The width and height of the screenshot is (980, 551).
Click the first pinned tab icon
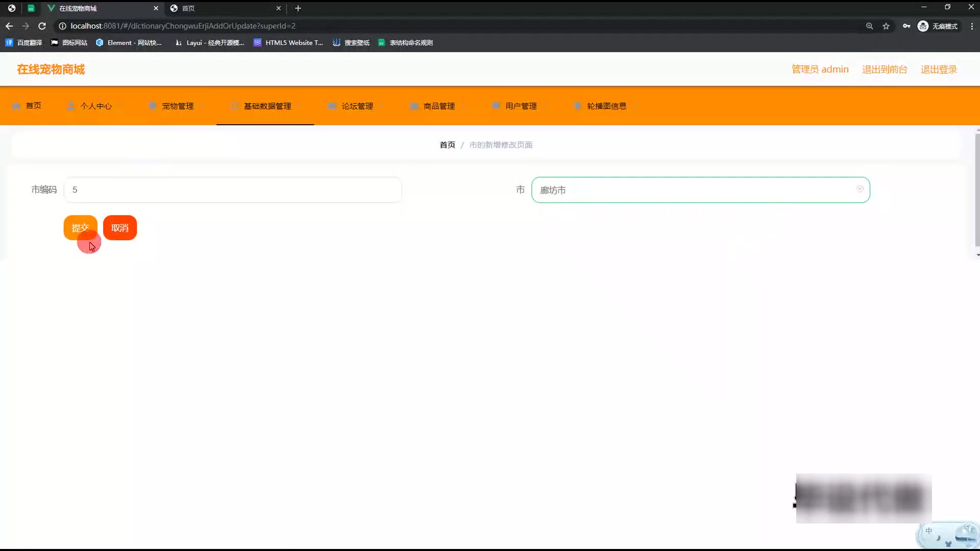click(12, 8)
